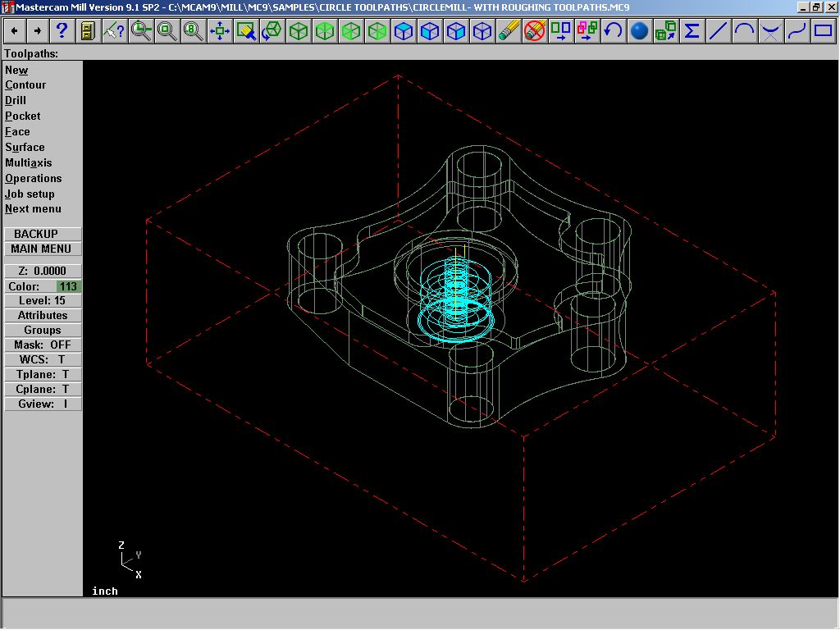840x630 pixels.
Task: Choose Face from the Toolpaths menu
Action: (17, 132)
